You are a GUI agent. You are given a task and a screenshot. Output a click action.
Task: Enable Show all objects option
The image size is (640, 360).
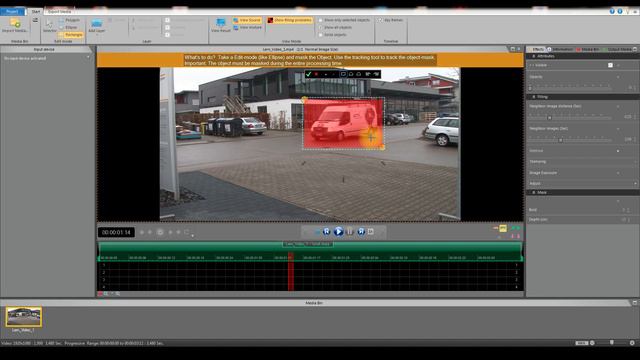(x=335, y=27)
